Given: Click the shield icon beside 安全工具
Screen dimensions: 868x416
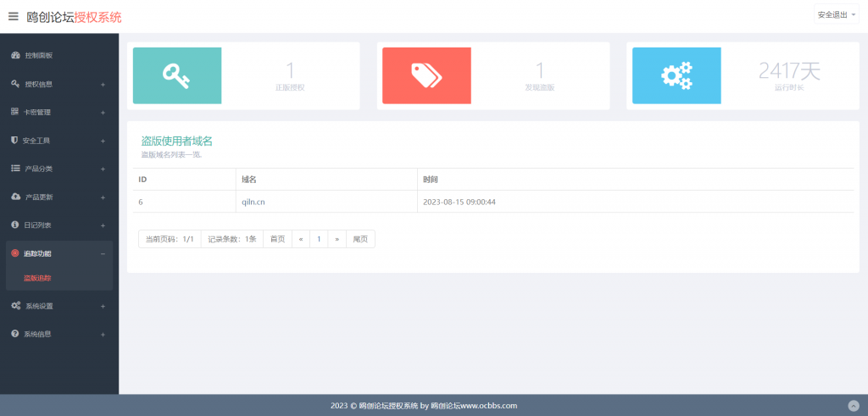Looking at the screenshot, I should click(14, 140).
